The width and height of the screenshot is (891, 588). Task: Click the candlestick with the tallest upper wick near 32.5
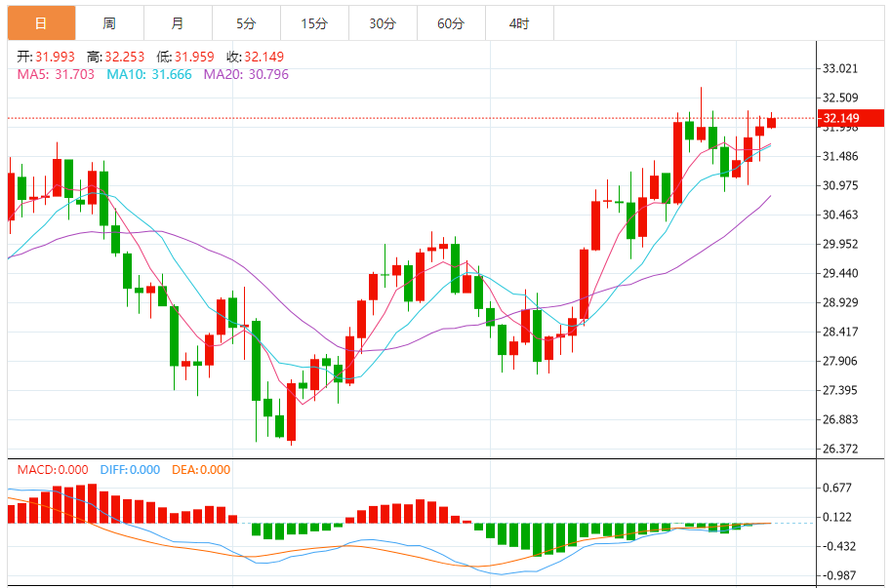[x=702, y=134]
